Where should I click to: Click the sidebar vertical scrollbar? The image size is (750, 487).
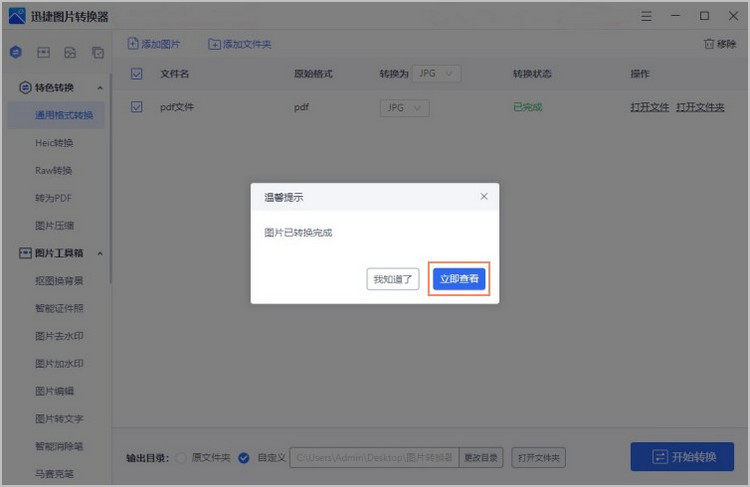coord(110,178)
